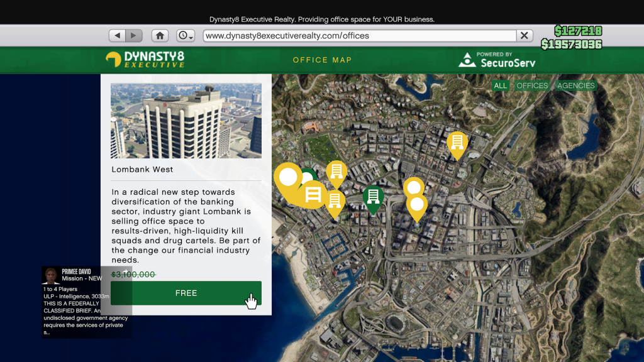Image resolution: width=644 pixels, height=362 pixels.
Task: Click the FREE purchase button
Action: pyautogui.click(x=186, y=293)
